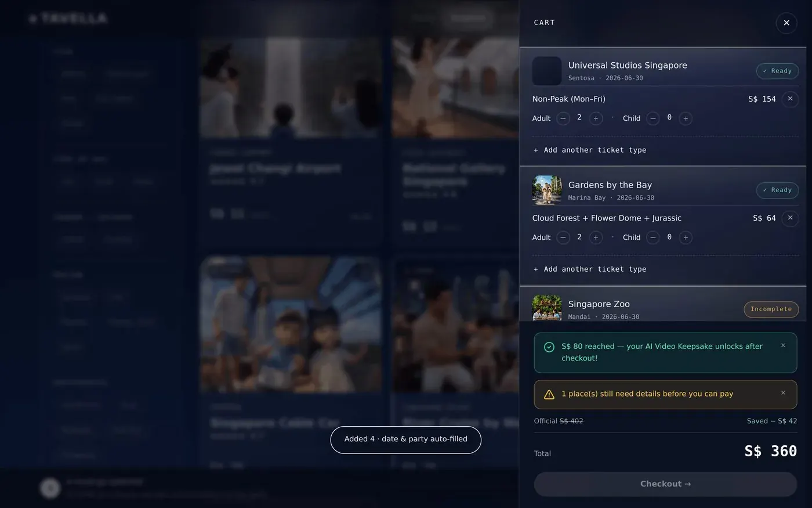812x508 pixels.
Task: Open the Singapore Zoo thumbnail
Action: click(x=547, y=308)
